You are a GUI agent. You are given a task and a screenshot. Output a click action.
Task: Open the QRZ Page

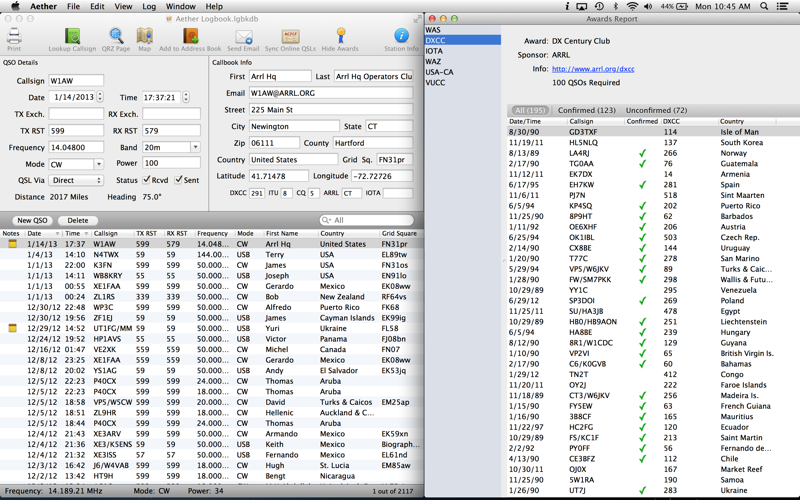tap(115, 38)
